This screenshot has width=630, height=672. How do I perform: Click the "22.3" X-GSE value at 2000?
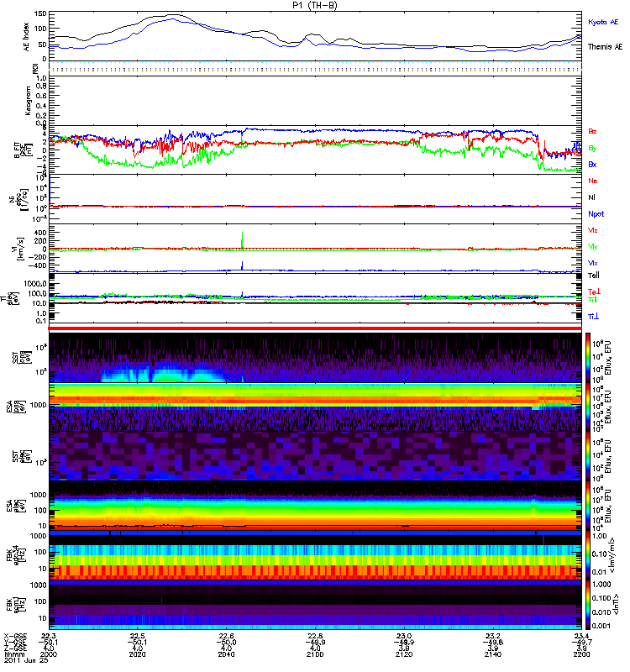(x=49, y=636)
